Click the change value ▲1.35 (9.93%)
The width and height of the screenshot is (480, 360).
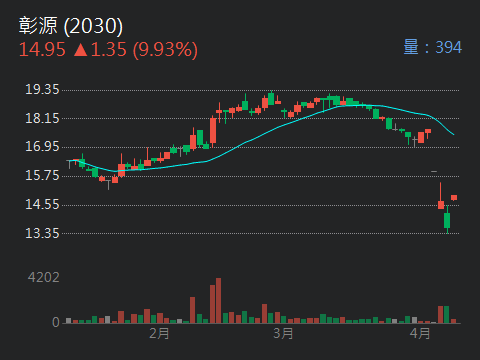pos(136,50)
